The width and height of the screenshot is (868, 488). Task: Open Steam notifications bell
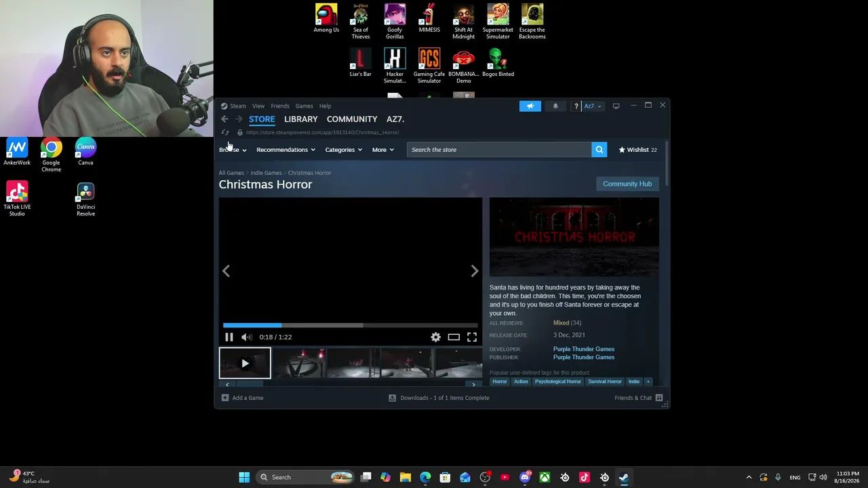pos(555,106)
